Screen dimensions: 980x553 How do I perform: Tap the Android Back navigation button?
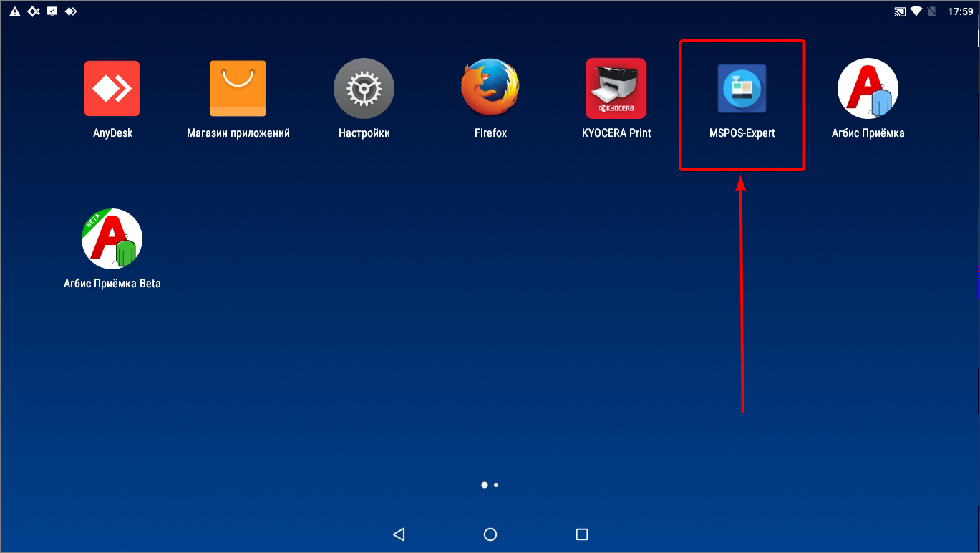tap(399, 534)
